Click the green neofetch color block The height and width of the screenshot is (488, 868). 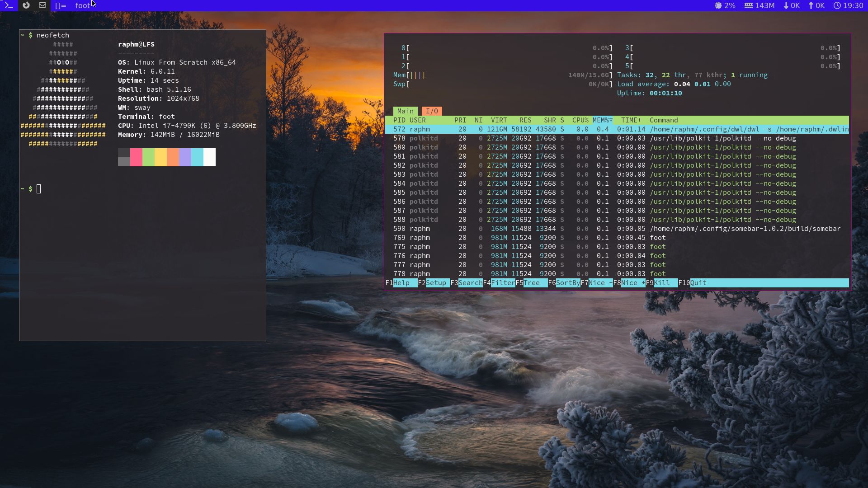click(148, 157)
